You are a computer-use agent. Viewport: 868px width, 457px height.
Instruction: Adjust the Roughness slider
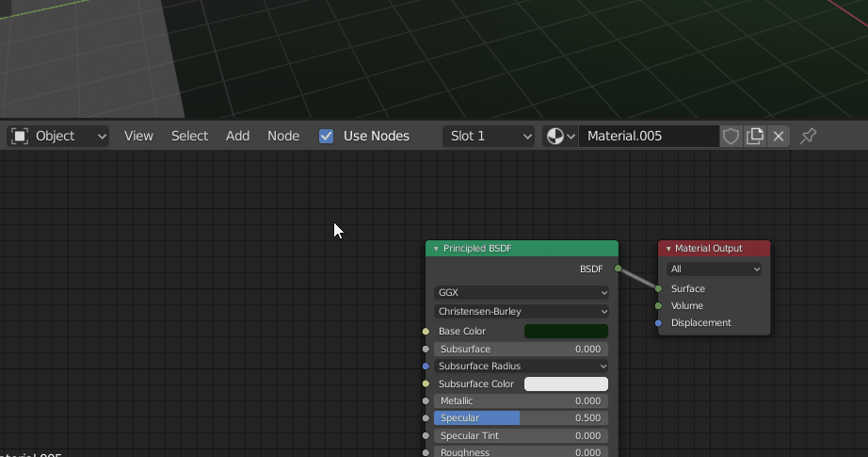tap(521, 452)
